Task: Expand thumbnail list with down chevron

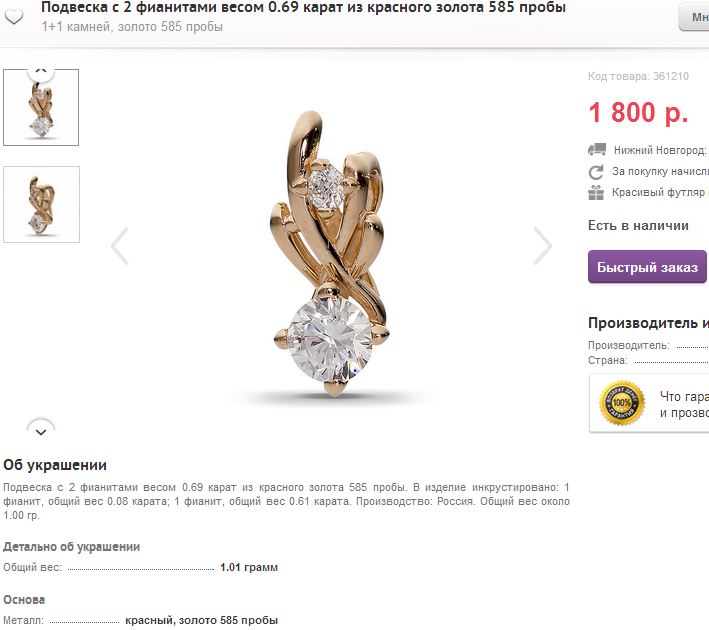Action: (41, 431)
